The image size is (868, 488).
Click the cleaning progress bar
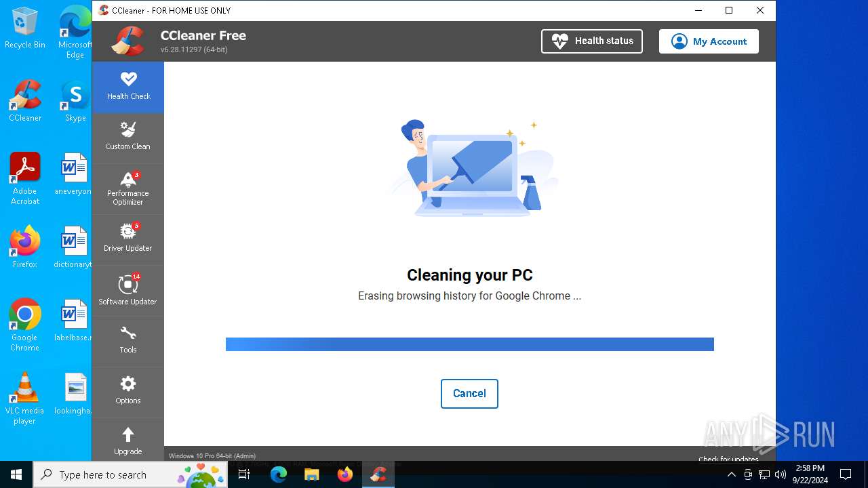(x=470, y=344)
